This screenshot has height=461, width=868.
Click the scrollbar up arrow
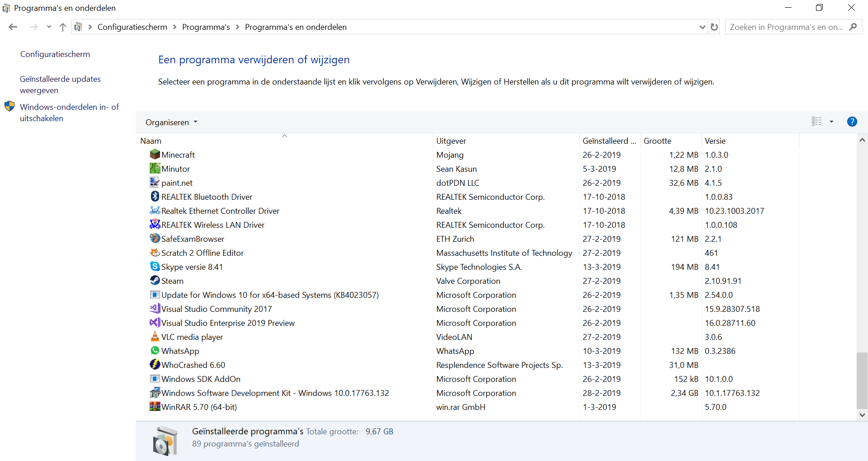862,140
